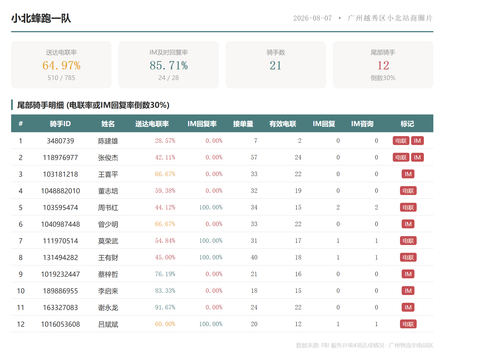The height and width of the screenshot is (360, 500).
Task: Select rider ID 1048882010
Action: [60, 191]
